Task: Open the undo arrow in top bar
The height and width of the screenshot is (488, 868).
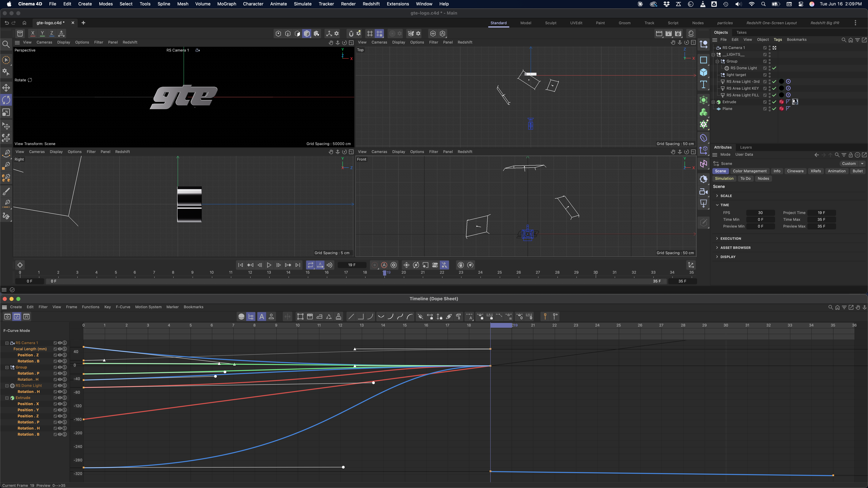Action: click(x=7, y=23)
